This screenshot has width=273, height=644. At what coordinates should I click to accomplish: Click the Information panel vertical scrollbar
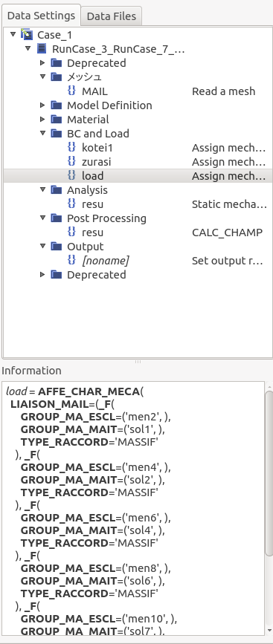269,472
